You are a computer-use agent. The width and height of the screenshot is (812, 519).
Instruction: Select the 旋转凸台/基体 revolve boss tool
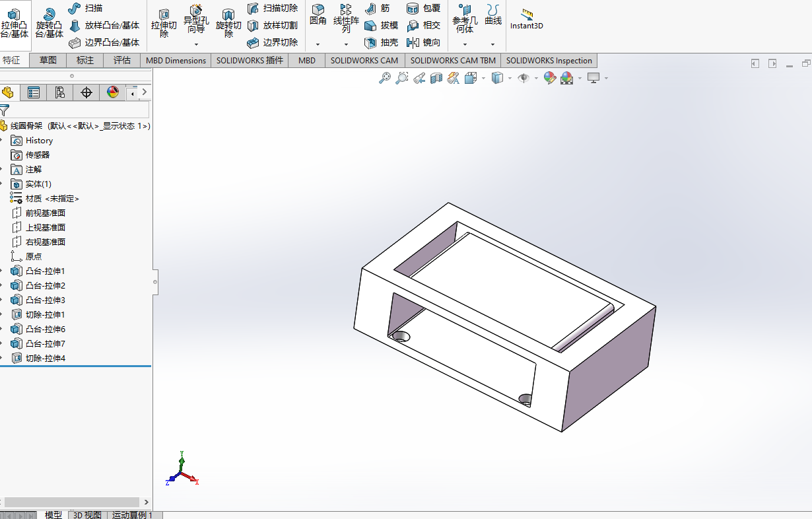pos(50,23)
